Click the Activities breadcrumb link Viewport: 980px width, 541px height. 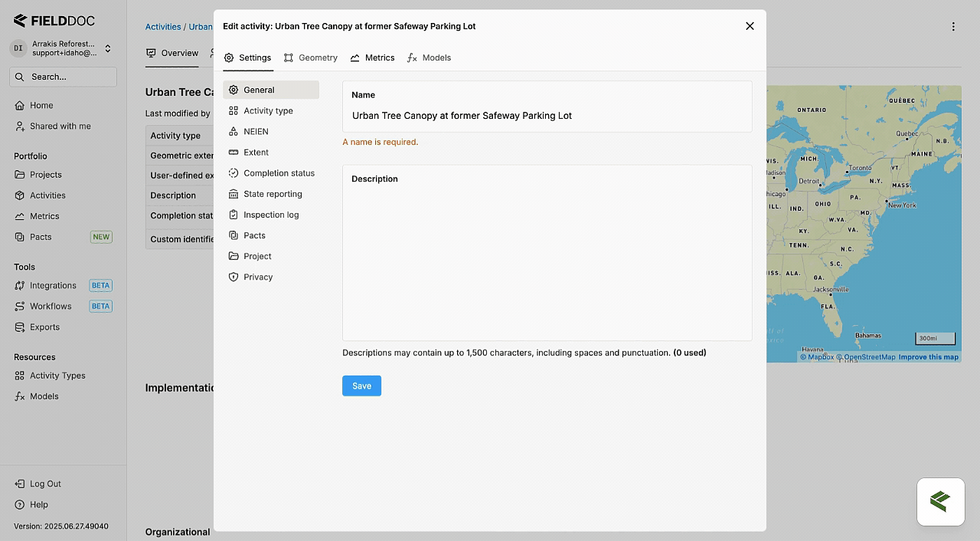163,27
